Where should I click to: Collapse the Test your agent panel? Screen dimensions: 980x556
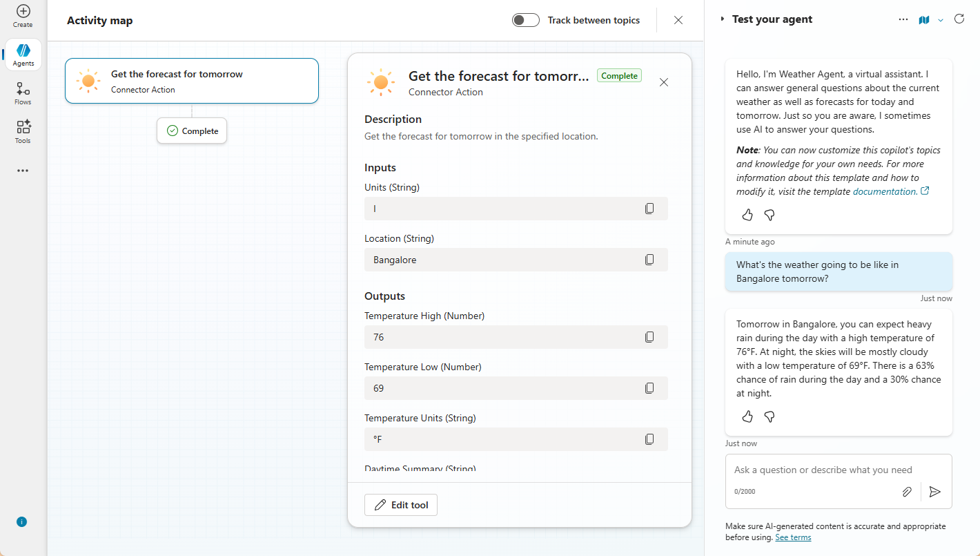[723, 19]
